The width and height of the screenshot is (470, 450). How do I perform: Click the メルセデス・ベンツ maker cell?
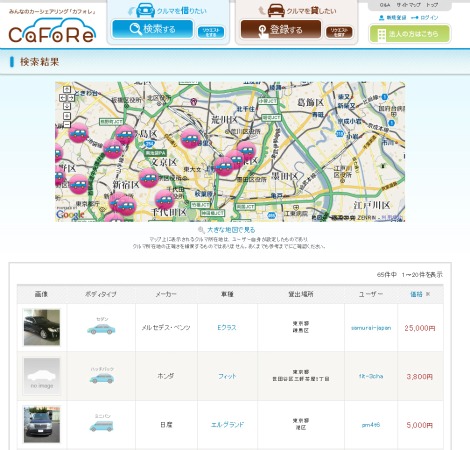166,328
